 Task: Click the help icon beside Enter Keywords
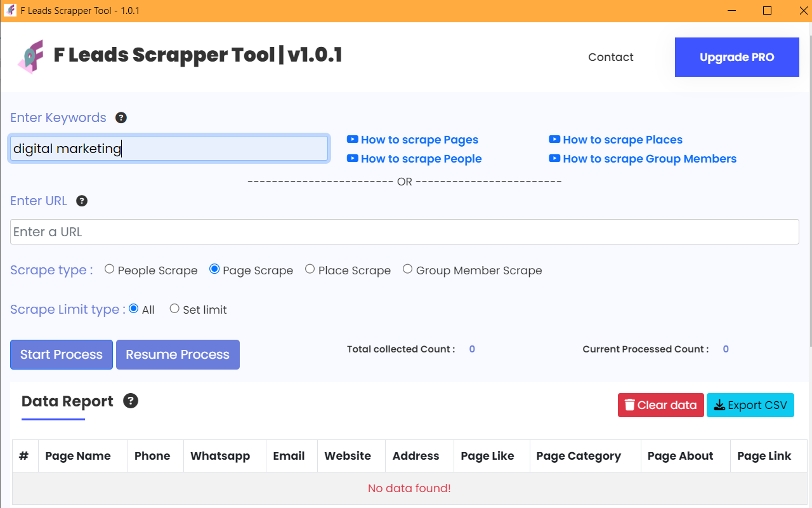click(x=121, y=117)
